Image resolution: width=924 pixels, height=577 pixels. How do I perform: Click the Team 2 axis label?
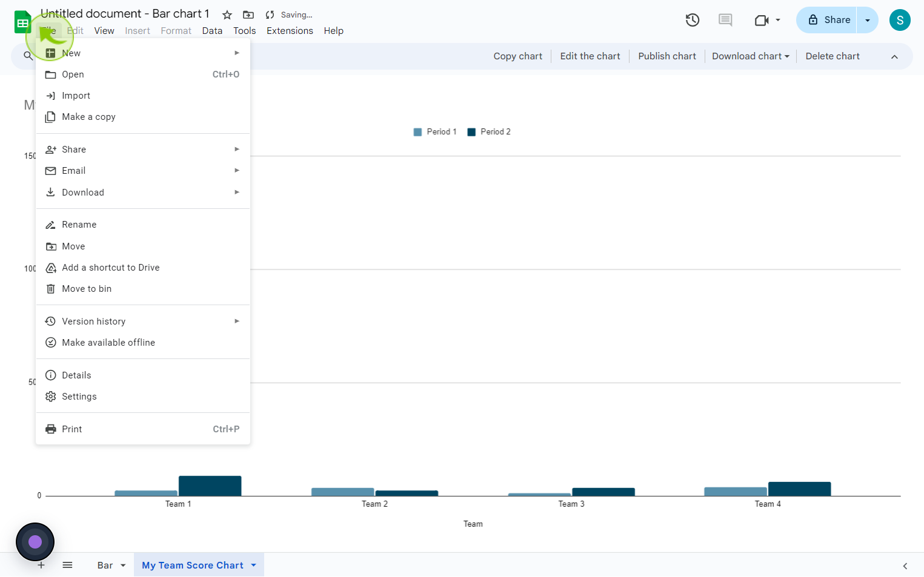tap(374, 504)
